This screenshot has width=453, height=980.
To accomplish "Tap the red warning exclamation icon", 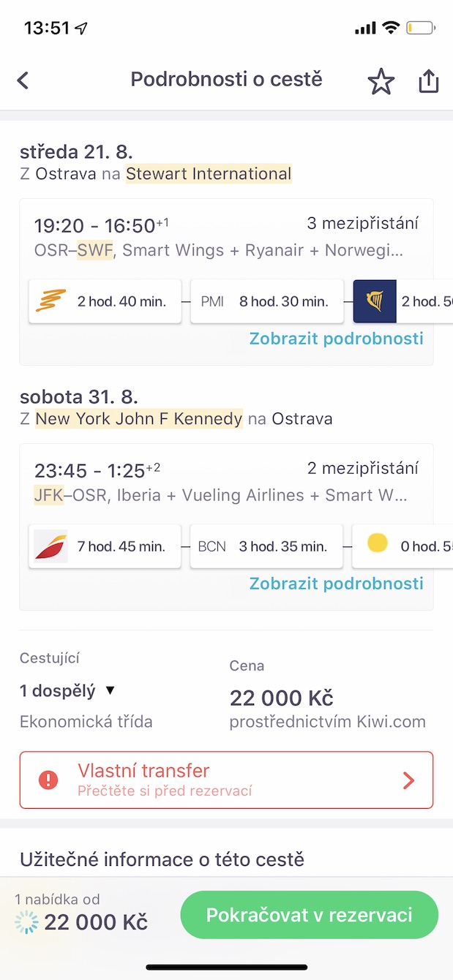I will 48,780.
